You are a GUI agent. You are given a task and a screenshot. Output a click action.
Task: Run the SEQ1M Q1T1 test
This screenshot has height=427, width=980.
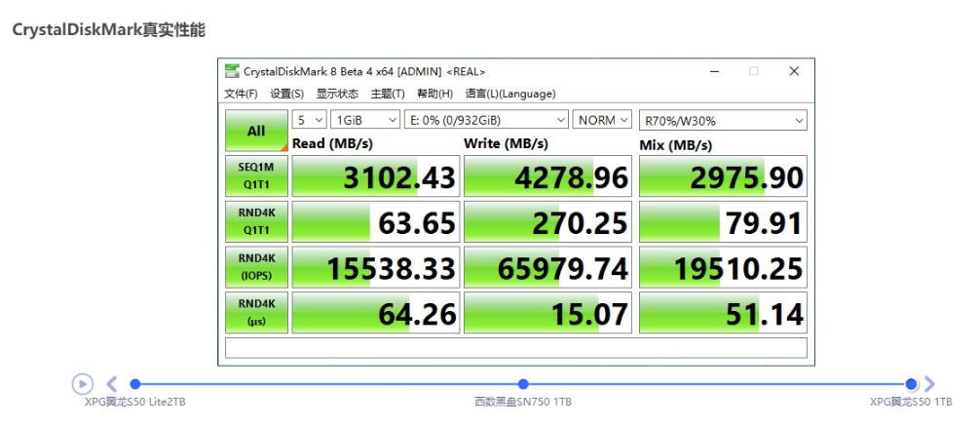click(256, 176)
